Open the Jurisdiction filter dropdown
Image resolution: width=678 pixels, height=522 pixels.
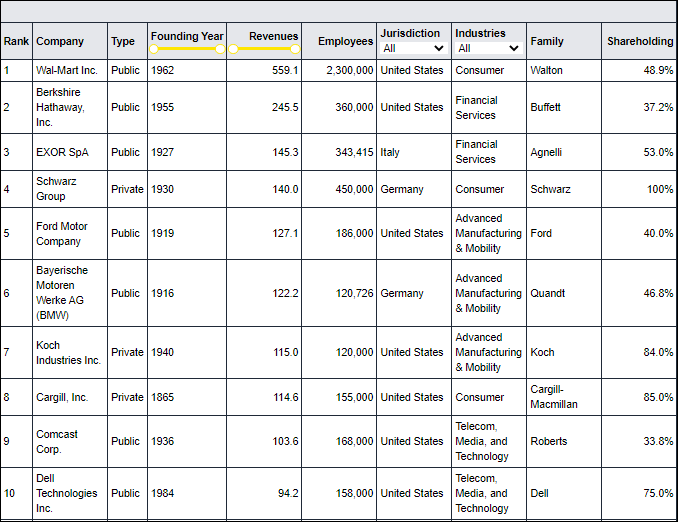click(x=413, y=48)
